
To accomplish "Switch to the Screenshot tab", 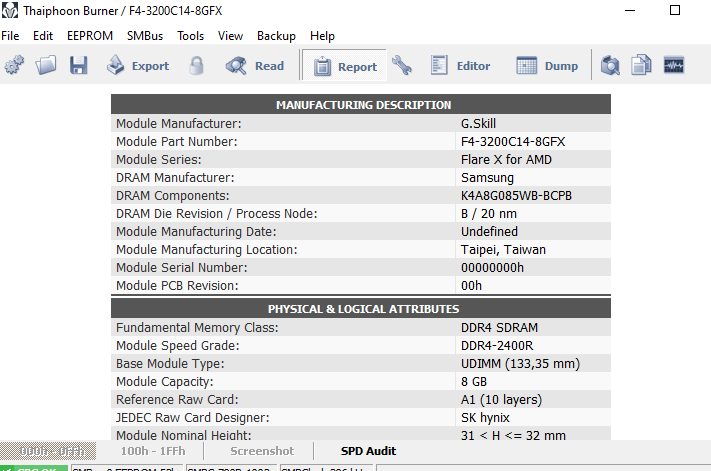I will [x=262, y=451].
